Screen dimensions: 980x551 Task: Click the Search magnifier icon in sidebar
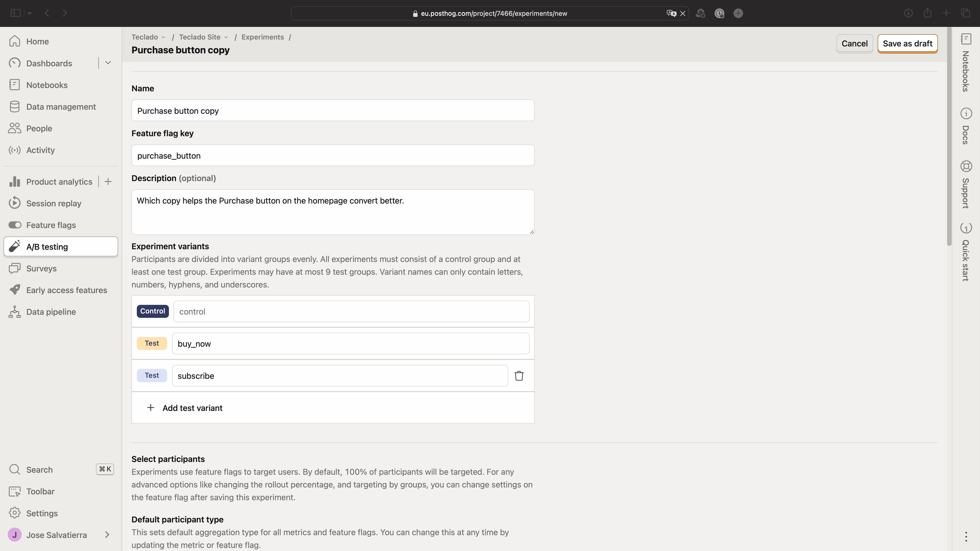coord(15,469)
